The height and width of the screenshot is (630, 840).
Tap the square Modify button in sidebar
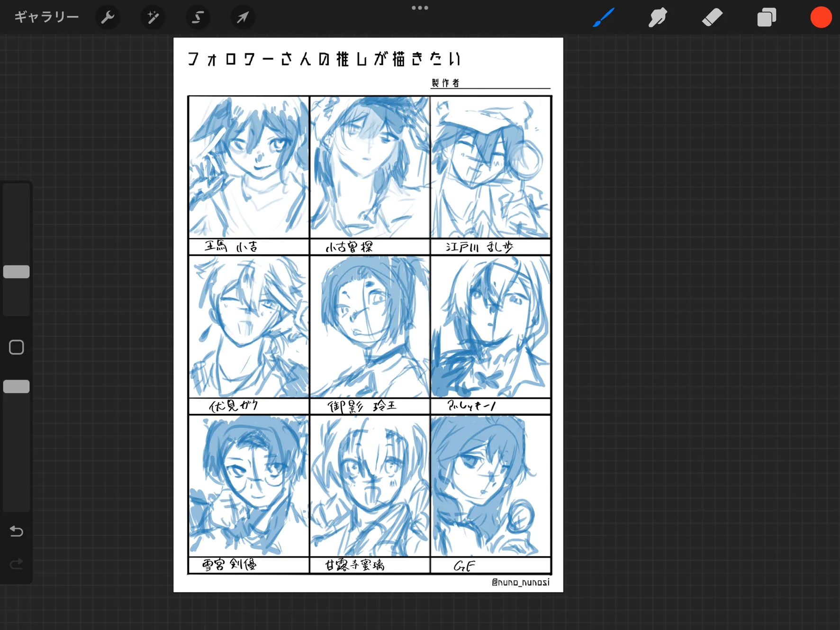(x=17, y=347)
